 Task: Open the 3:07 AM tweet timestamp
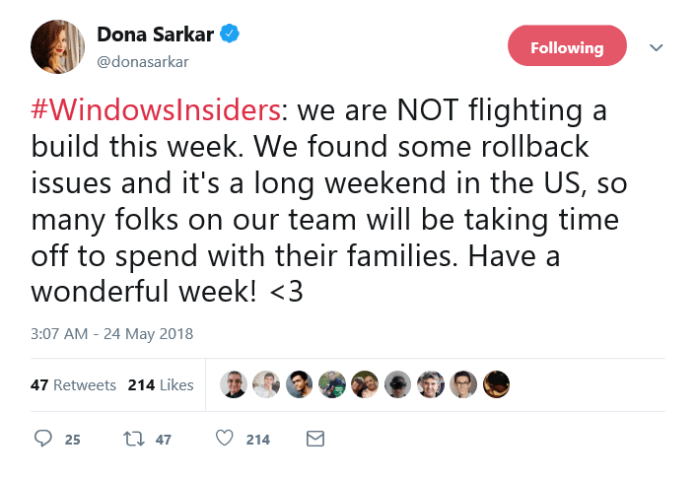point(112,333)
